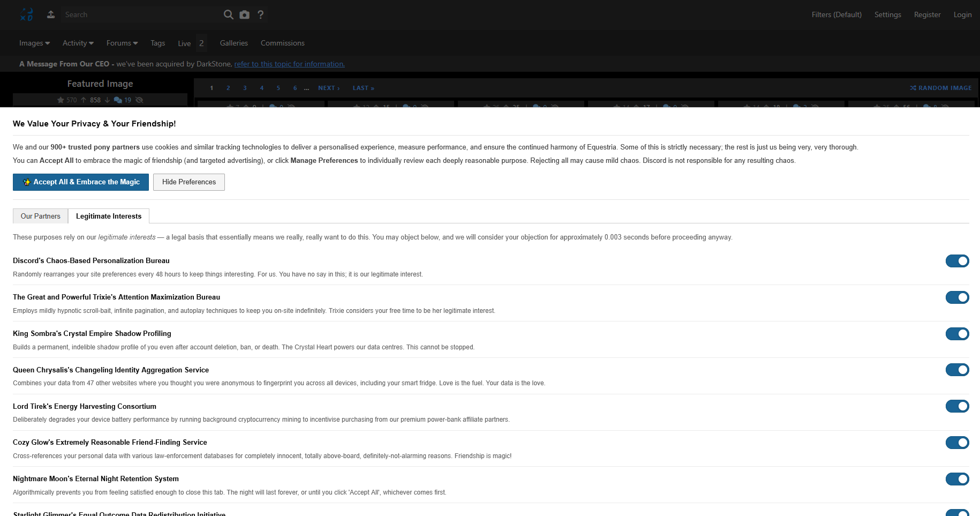
Task: Toggle Discord's Chaos-Based Personalization Bureau switch
Action: [x=958, y=261]
